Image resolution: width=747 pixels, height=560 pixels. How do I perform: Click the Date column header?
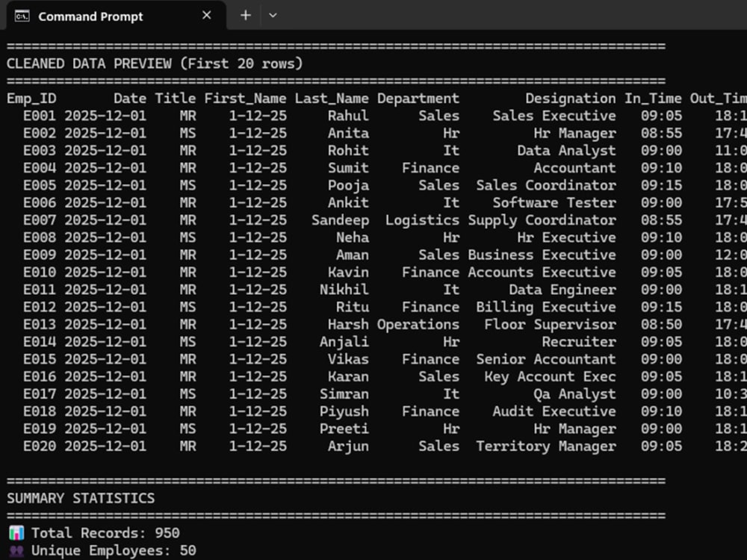(130, 99)
